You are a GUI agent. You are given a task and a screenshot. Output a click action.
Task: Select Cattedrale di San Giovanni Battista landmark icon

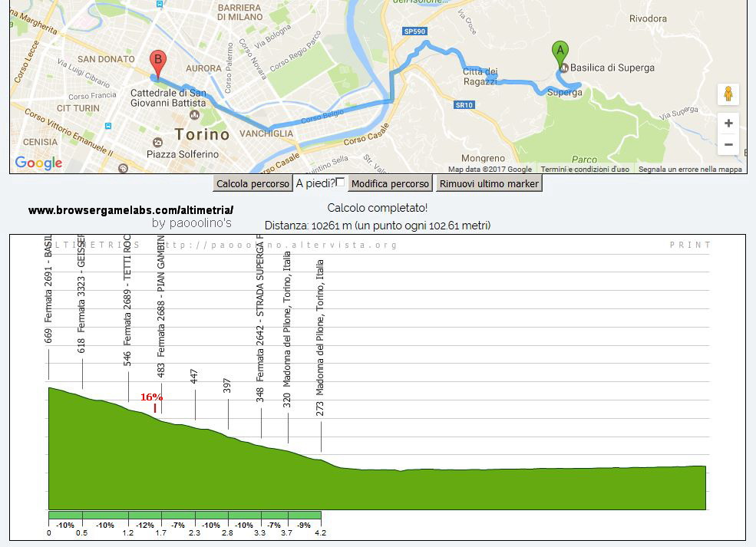pos(194,115)
